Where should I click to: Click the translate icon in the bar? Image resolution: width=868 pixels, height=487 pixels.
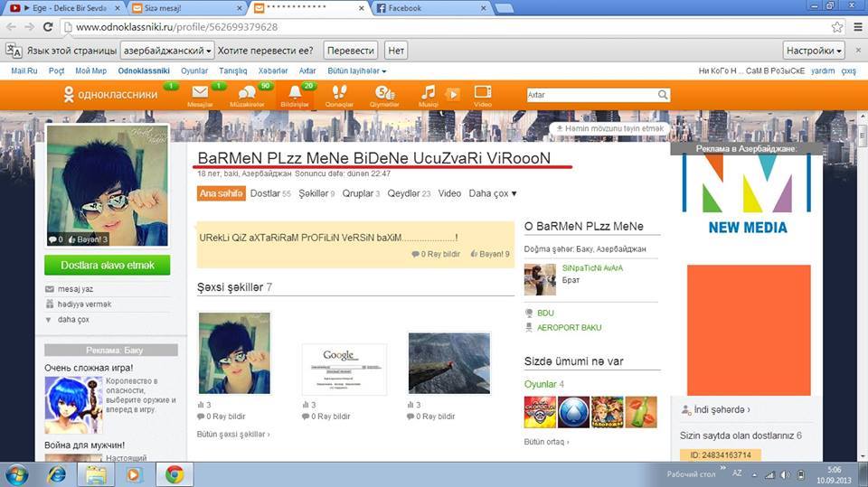[14, 51]
